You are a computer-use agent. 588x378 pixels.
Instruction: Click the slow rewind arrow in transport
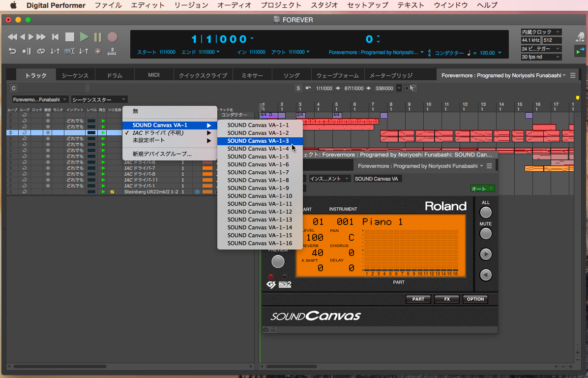click(23, 37)
